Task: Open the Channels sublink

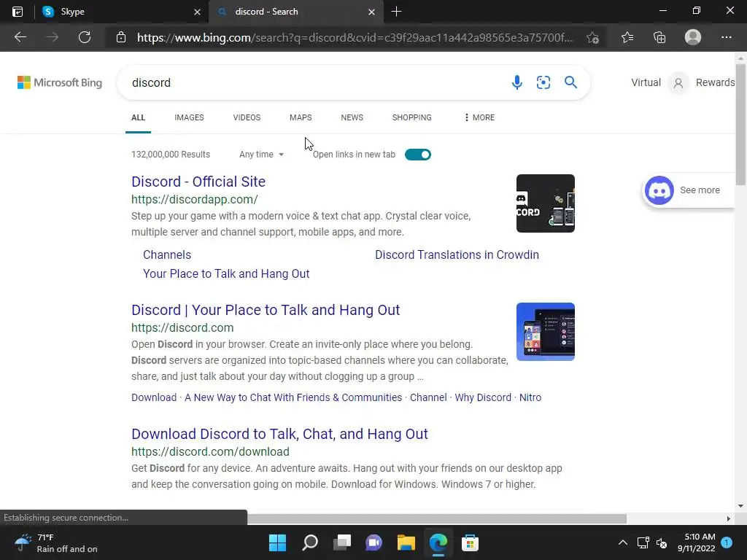Action: (x=167, y=254)
